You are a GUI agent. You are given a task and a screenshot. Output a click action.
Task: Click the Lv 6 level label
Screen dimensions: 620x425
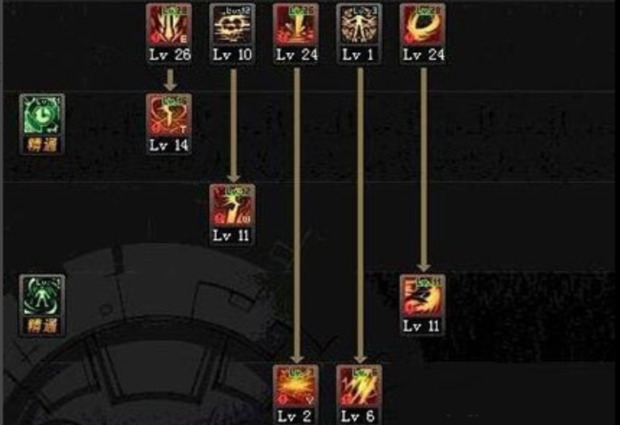pos(358,416)
